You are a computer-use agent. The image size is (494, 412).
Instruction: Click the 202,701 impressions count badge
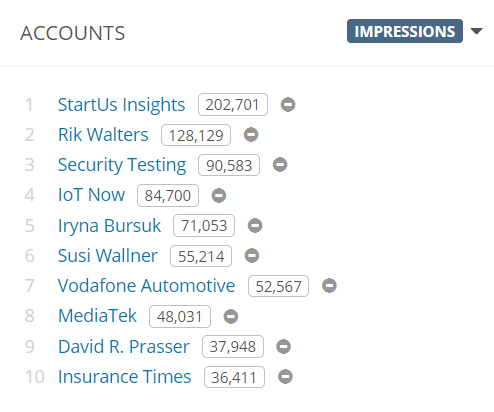point(233,105)
